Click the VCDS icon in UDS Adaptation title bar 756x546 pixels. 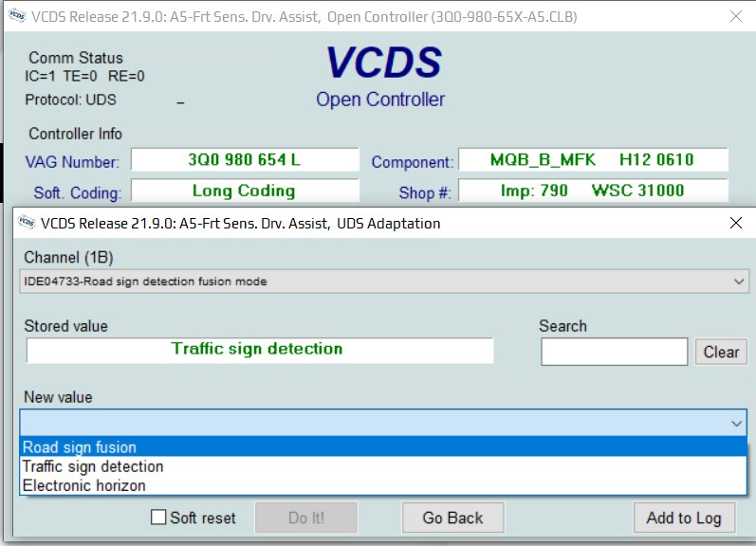click(x=27, y=222)
